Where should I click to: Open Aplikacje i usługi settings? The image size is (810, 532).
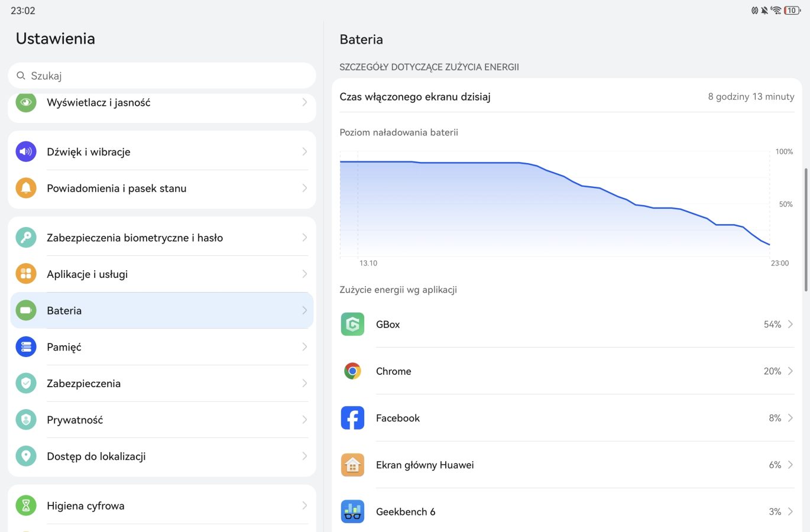[162, 274]
